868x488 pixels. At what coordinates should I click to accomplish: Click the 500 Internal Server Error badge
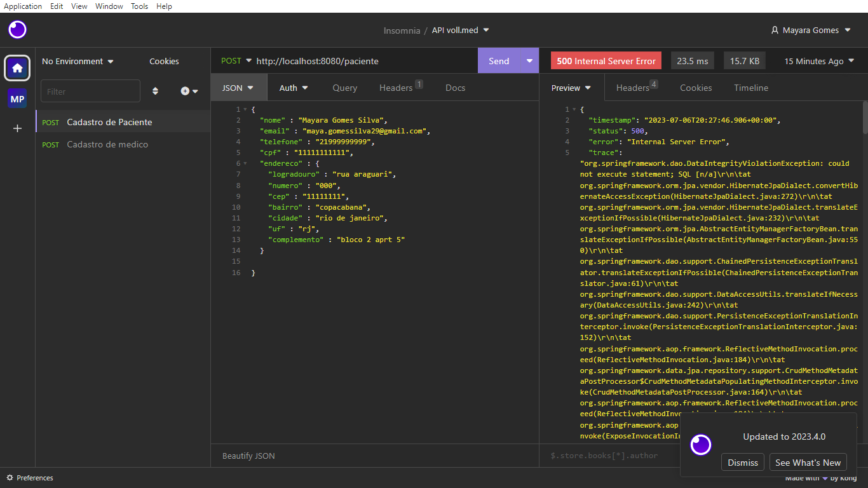(x=606, y=61)
